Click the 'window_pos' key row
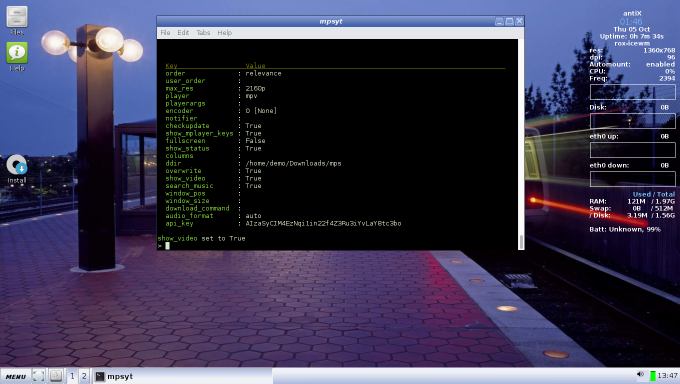Viewport: 680px width, 384px height. pos(203,193)
